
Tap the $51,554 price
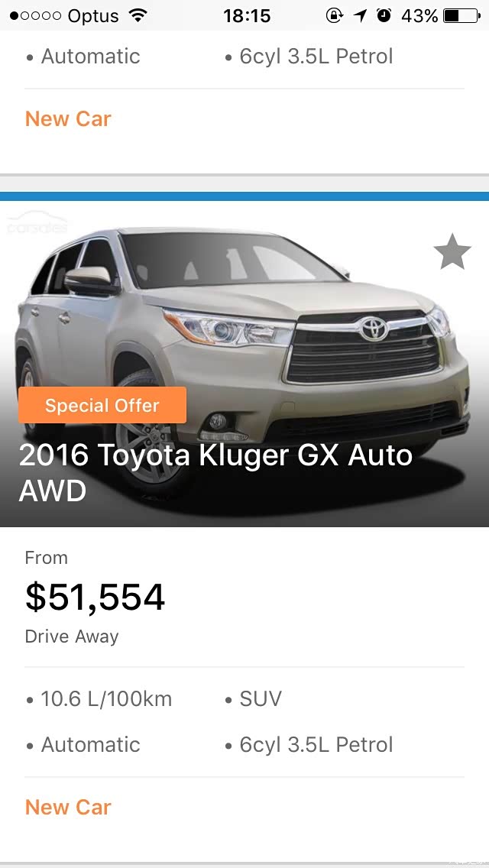click(95, 597)
